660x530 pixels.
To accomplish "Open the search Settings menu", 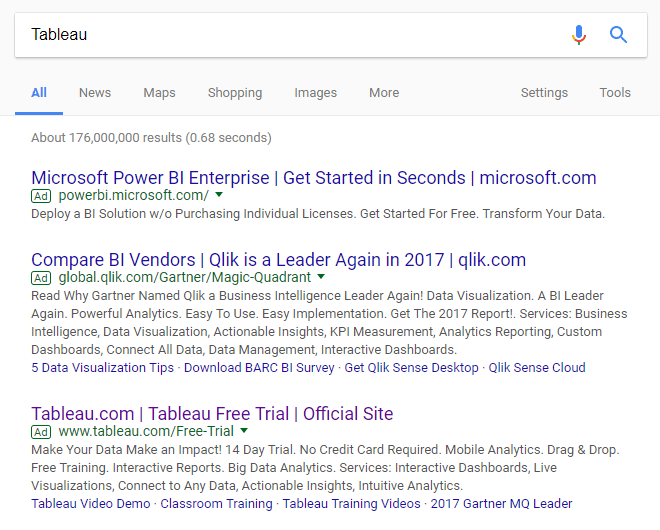I will coord(544,93).
